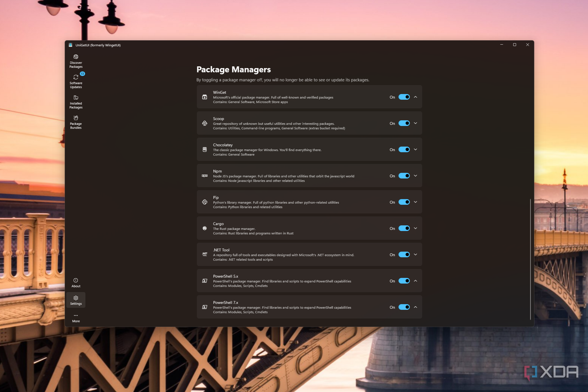This screenshot has width=588, height=392.
Task: Open the Package Bundles section
Action: coord(75,121)
